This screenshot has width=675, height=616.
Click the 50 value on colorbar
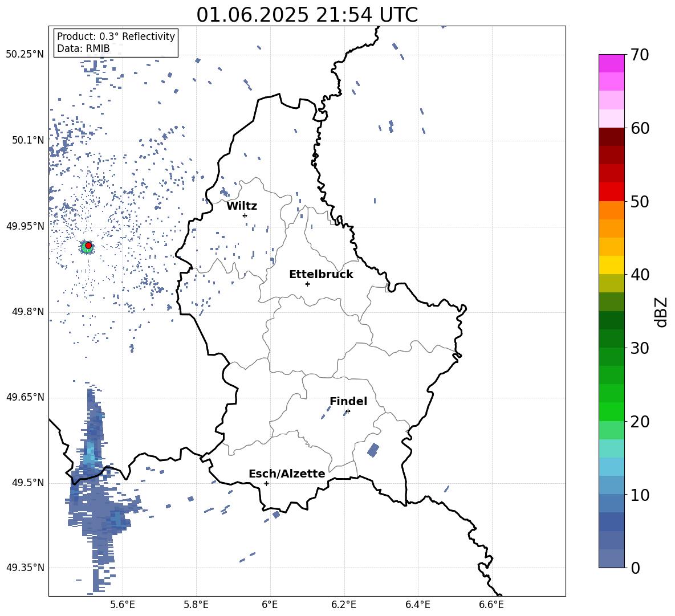[x=640, y=201]
